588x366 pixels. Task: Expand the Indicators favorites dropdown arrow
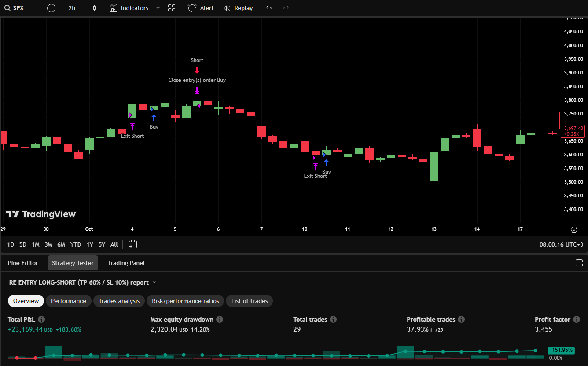pos(158,8)
